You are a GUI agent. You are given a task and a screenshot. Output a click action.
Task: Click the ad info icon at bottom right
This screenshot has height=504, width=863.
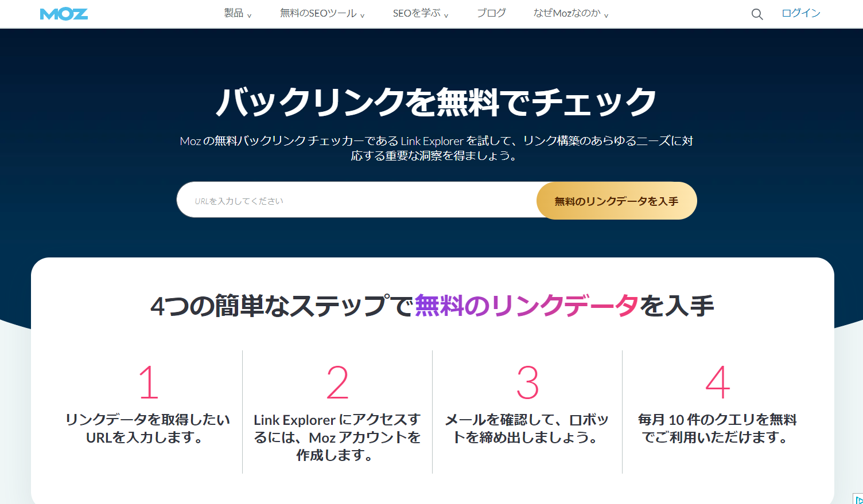point(858,499)
